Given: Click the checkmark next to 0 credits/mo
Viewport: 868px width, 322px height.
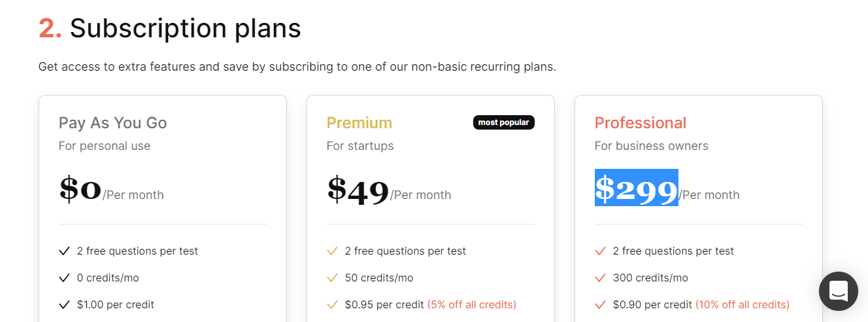Looking at the screenshot, I should (x=64, y=278).
